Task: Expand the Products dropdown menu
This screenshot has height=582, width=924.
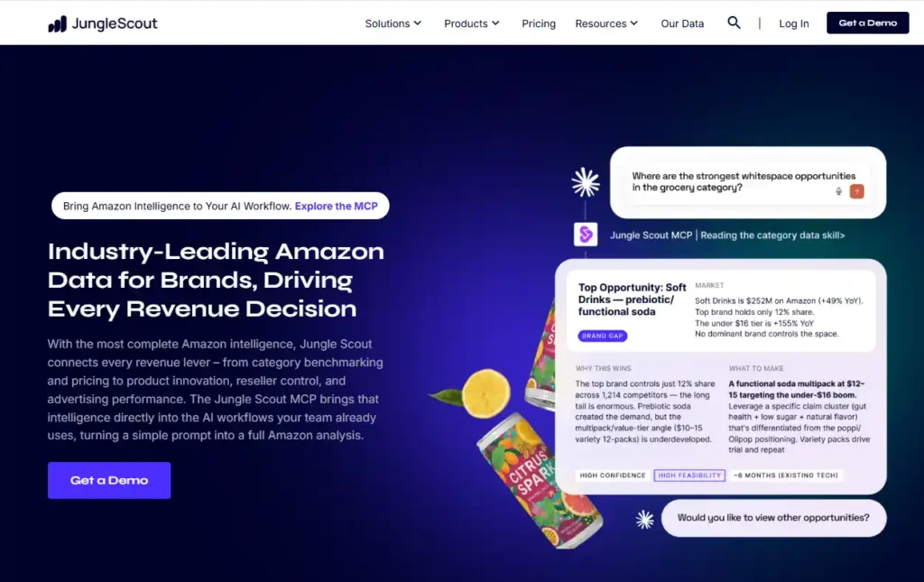Action: pyautogui.click(x=471, y=23)
